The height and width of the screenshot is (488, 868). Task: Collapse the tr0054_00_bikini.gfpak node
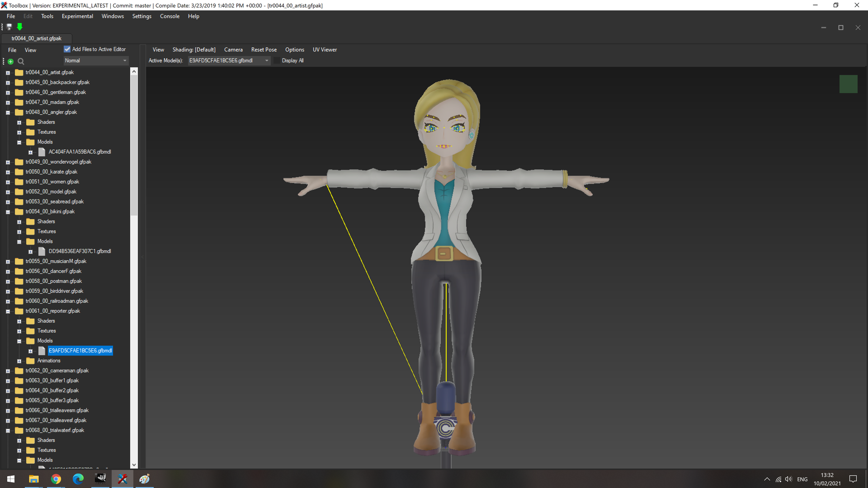(8, 212)
